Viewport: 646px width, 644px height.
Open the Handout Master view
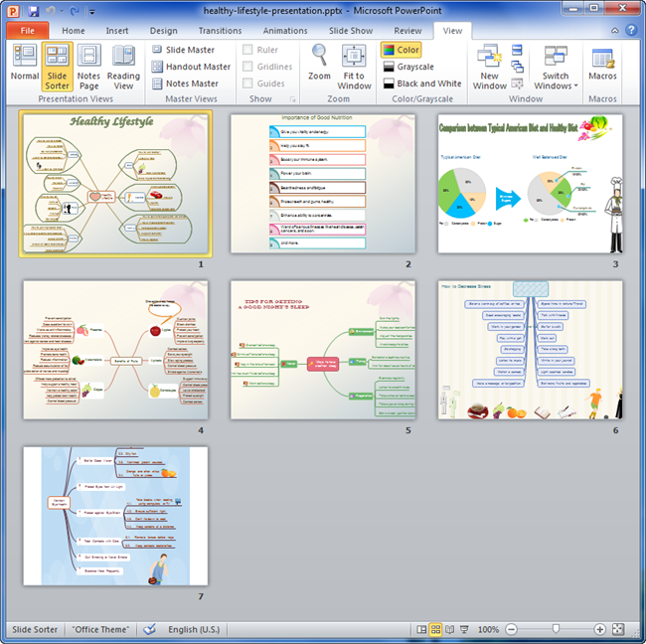191,67
